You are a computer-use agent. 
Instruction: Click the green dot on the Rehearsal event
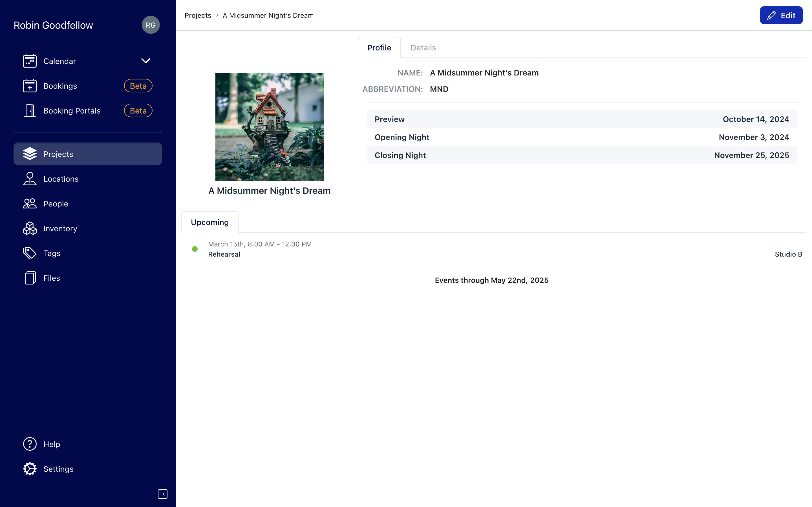point(195,249)
